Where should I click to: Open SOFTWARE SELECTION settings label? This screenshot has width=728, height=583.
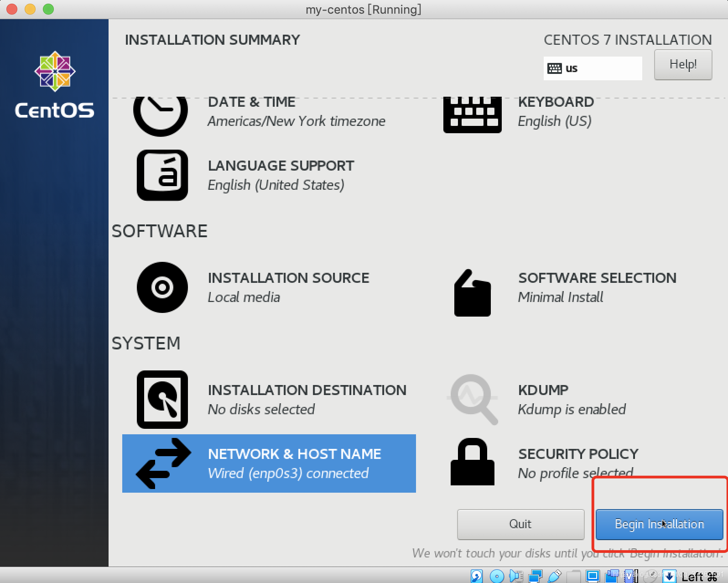tap(597, 278)
